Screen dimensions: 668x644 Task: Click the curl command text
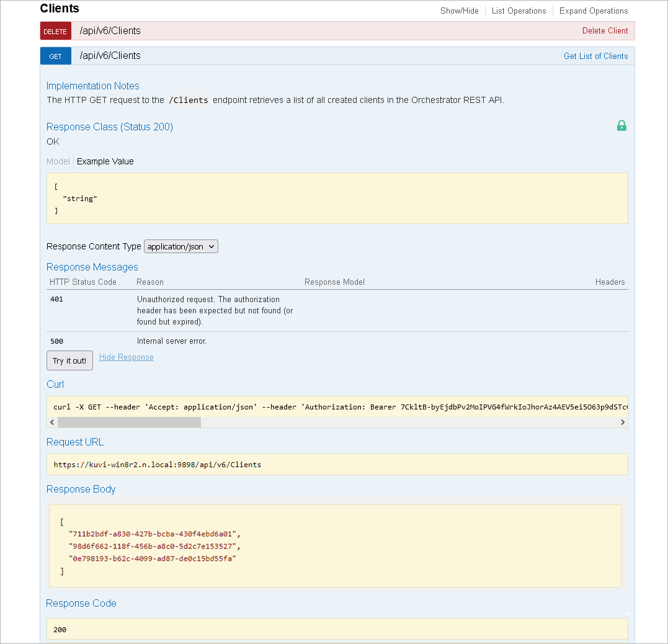pyautogui.click(x=340, y=407)
